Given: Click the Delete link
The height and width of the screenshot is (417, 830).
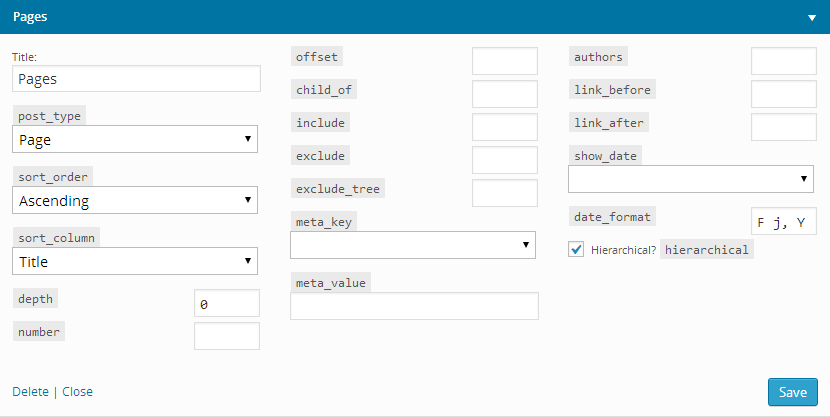Looking at the screenshot, I should pos(30,392).
